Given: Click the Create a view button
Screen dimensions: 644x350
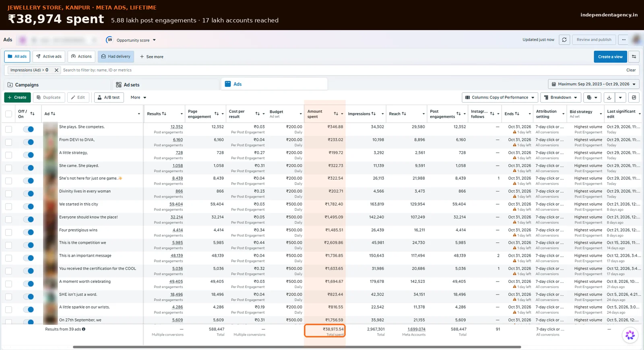Looking at the screenshot, I should tap(610, 57).
